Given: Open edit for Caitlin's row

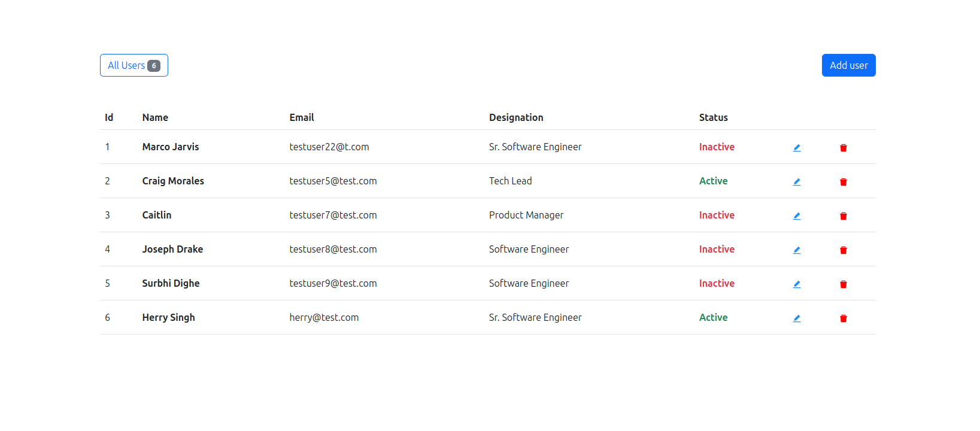Looking at the screenshot, I should tap(797, 216).
